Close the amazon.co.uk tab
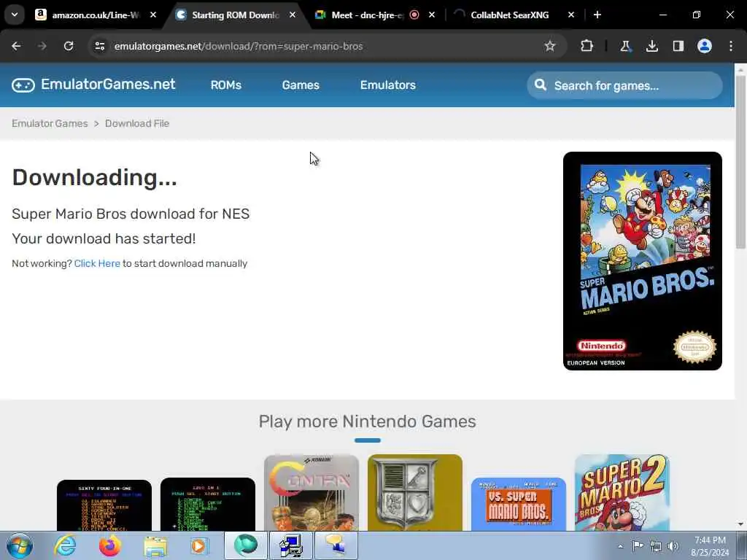 pyautogui.click(x=153, y=15)
